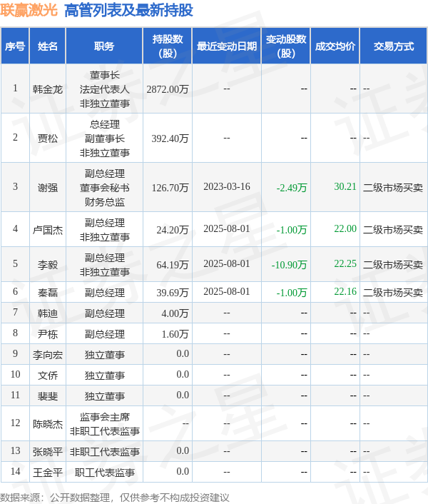Click row number 10
This screenshot has height=504, width=428.
[15, 375]
